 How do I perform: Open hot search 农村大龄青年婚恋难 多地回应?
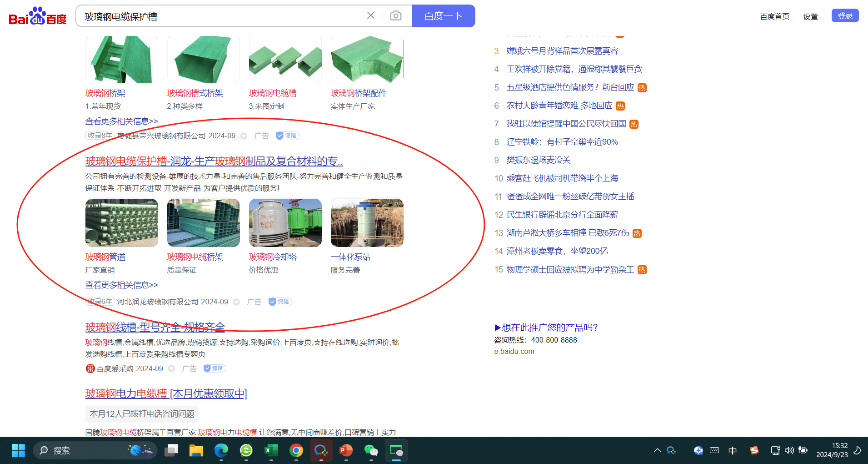[559, 106]
